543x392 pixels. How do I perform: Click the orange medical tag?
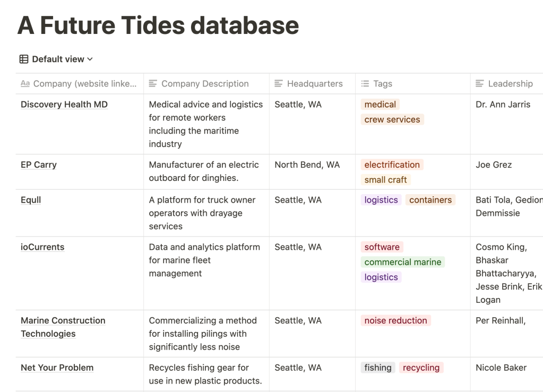380,104
